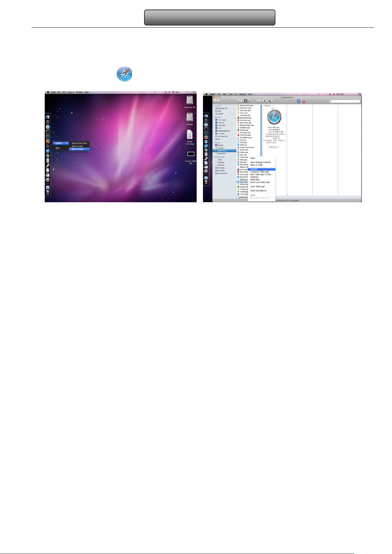Image resolution: width=392 pixels, height=554 pixels.
Task: Click the Finder window search field
Action: 345,101
